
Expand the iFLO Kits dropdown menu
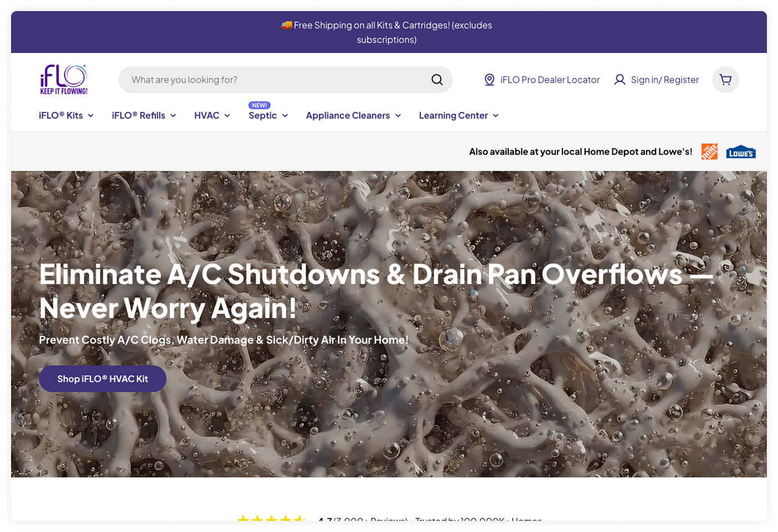tap(65, 115)
